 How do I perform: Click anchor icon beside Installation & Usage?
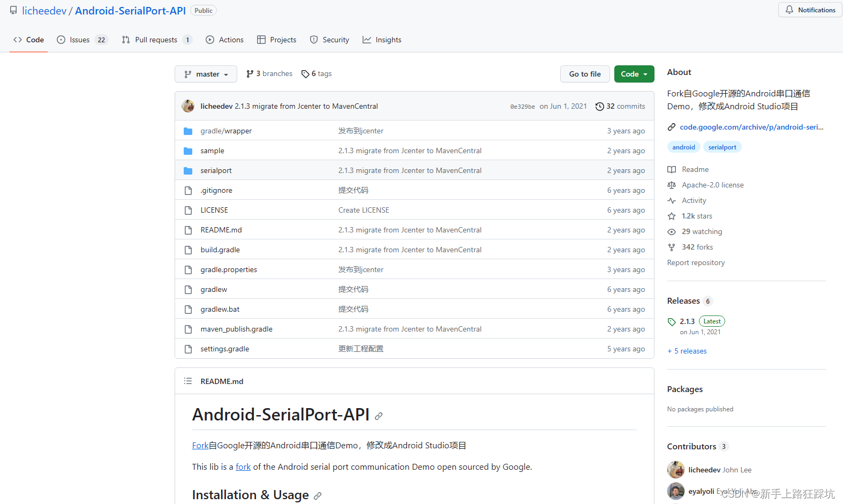coord(318,496)
